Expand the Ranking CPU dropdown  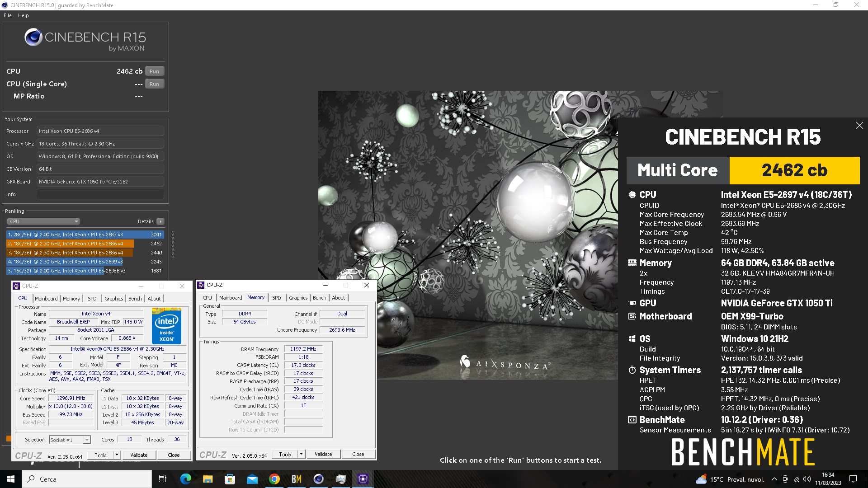point(43,221)
